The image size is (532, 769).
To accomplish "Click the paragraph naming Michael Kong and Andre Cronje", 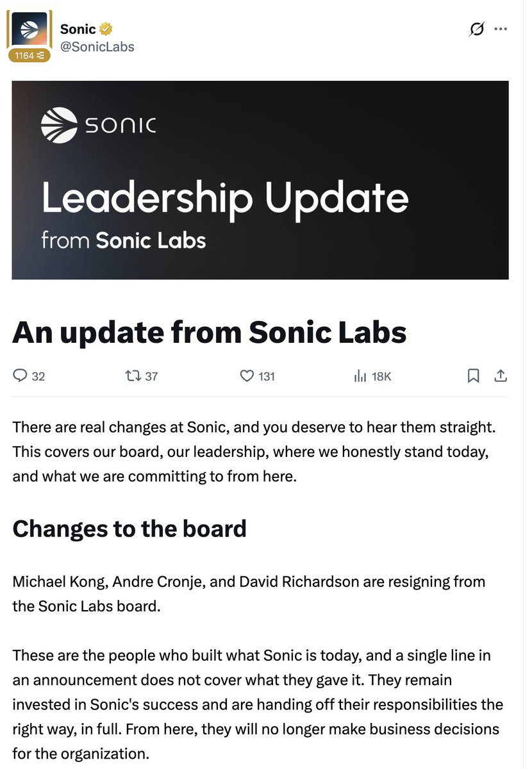I will click(x=249, y=594).
